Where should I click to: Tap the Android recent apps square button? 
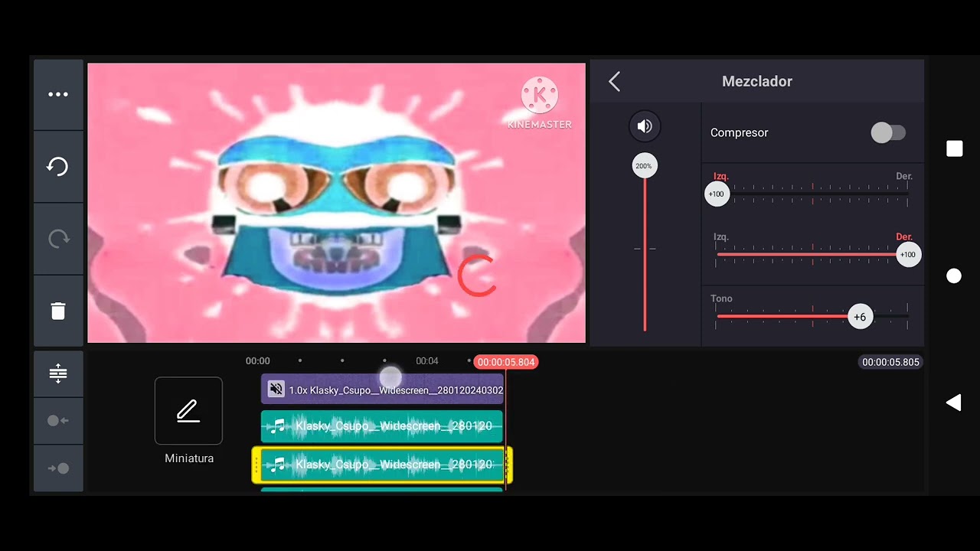click(954, 148)
